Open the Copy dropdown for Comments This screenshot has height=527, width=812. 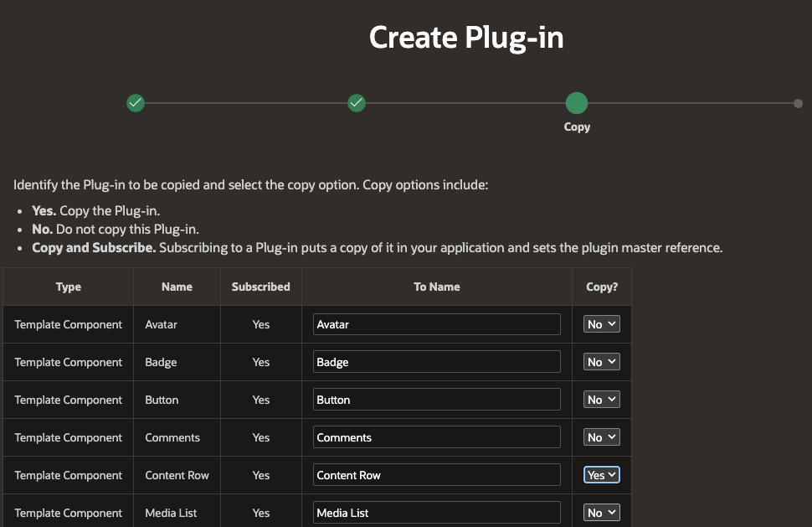601,437
